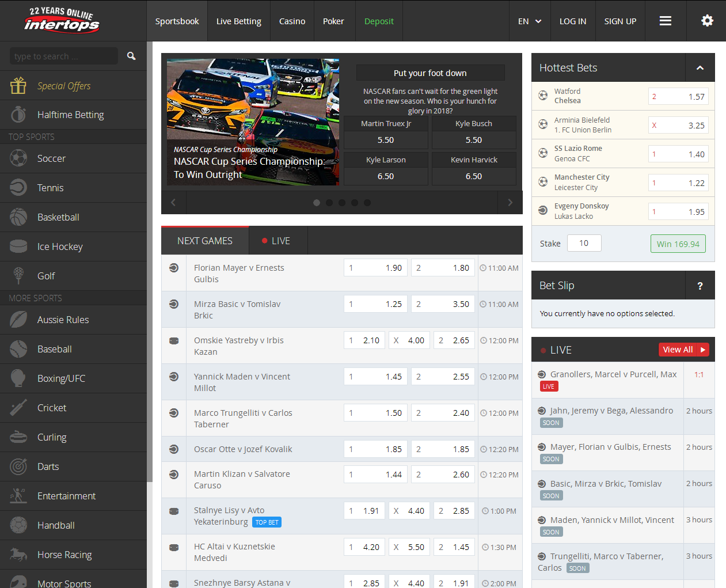Open the Basketball icon in sidebar
Viewport: 726px width, 588px height.
pos(18,217)
